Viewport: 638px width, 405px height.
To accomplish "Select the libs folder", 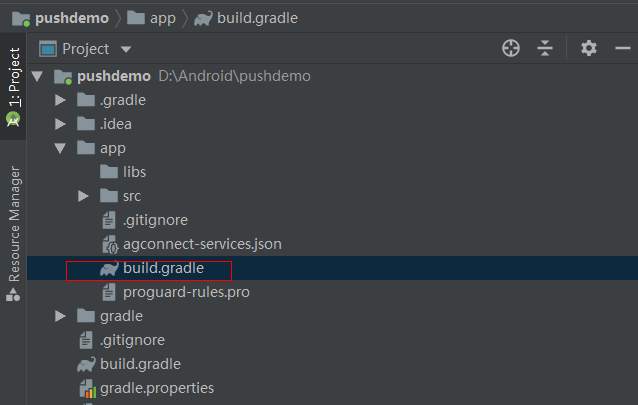I will point(134,172).
